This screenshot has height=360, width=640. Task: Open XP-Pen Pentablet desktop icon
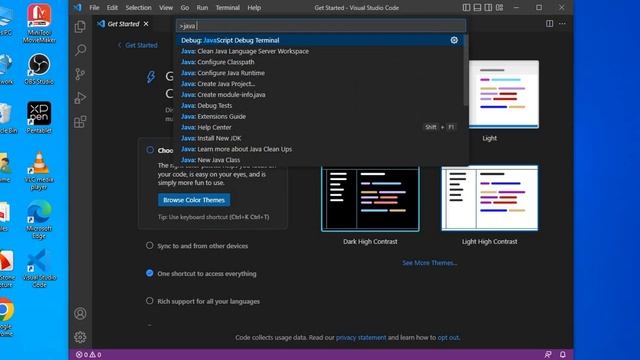click(x=39, y=118)
